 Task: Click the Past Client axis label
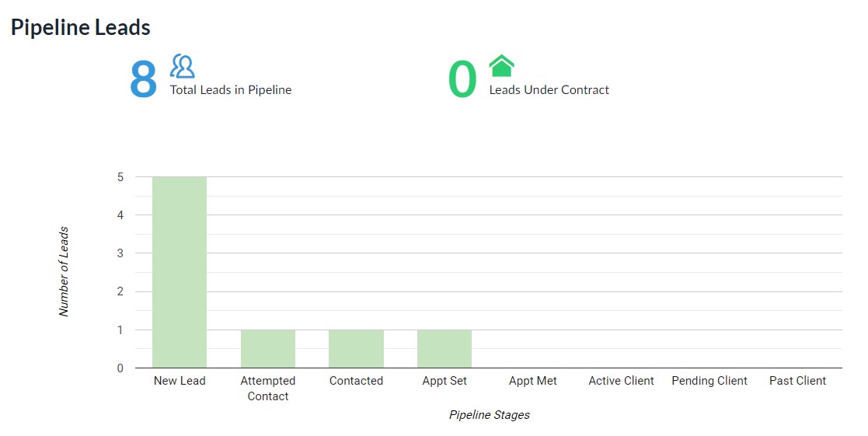(x=798, y=381)
